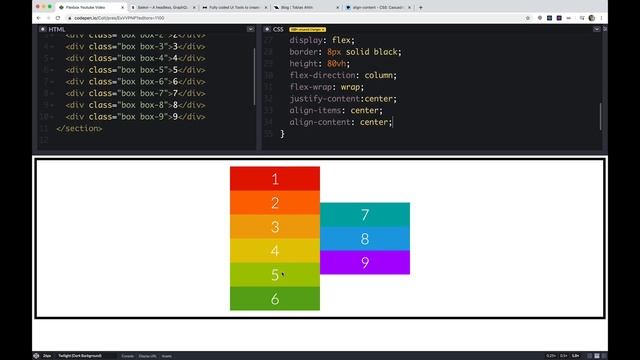
Task: Set preview zoom to 0.5x
Action: click(x=563, y=356)
